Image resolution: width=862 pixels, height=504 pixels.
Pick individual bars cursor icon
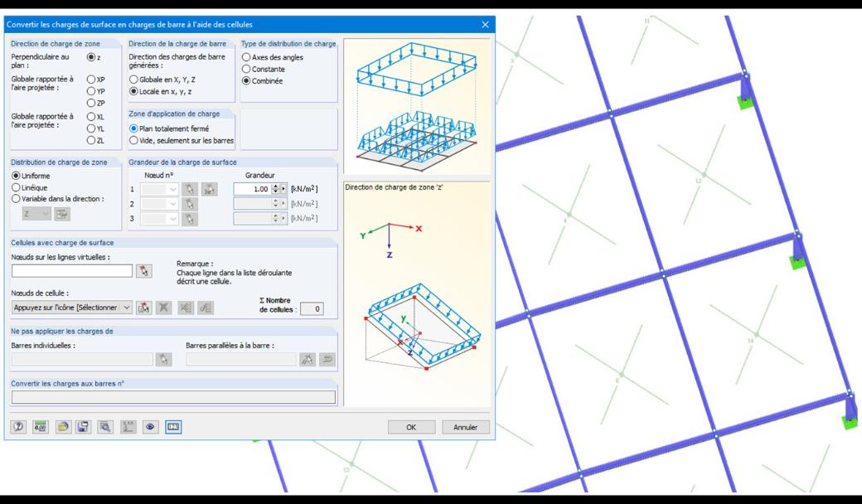(x=164, y=360)
